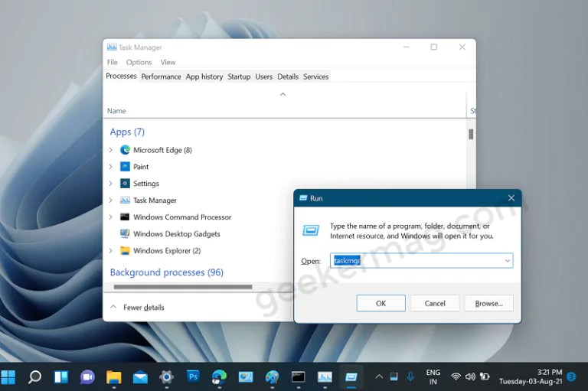This screenshot has width=588, height=391.
Task: Show hidden icons tray chevron
Action: tap(379, 376)
